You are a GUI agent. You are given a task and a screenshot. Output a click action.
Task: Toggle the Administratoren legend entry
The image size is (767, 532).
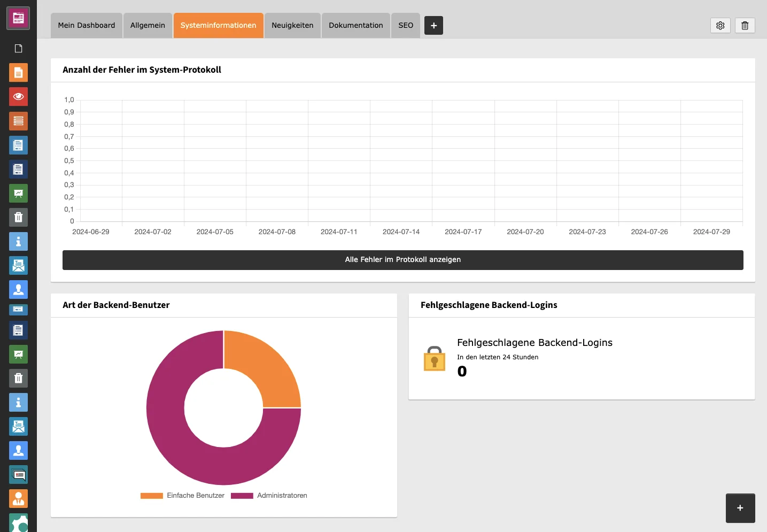point(269,496)
